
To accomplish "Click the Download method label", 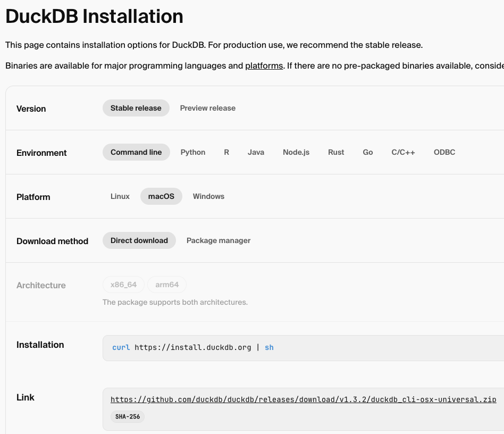I will point(53,241).
